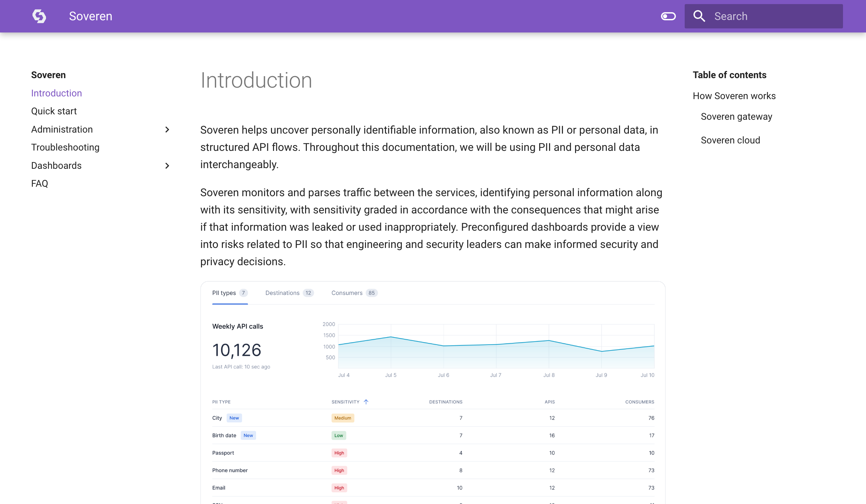Click the Table of contents heading
This screenshot has width=866, height=504.
(x=729, y=75)
